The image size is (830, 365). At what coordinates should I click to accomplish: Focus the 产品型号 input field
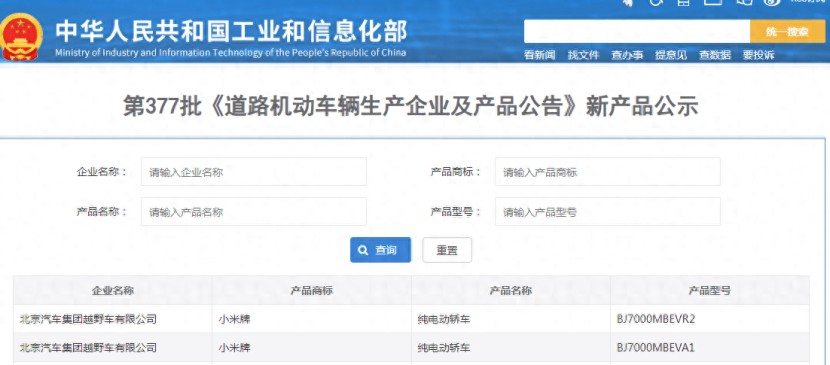click(608, 212)
